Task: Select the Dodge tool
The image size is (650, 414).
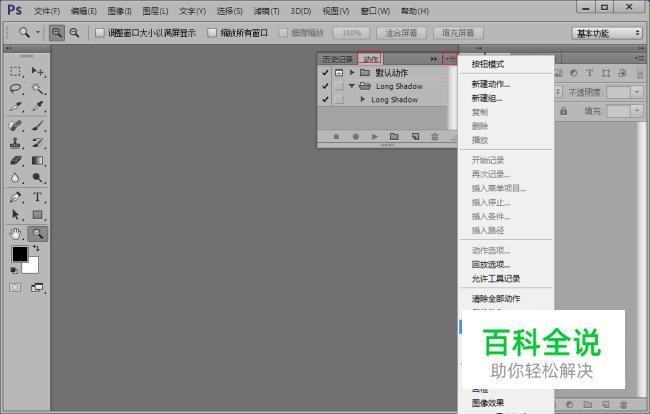Action: (38, 178)
